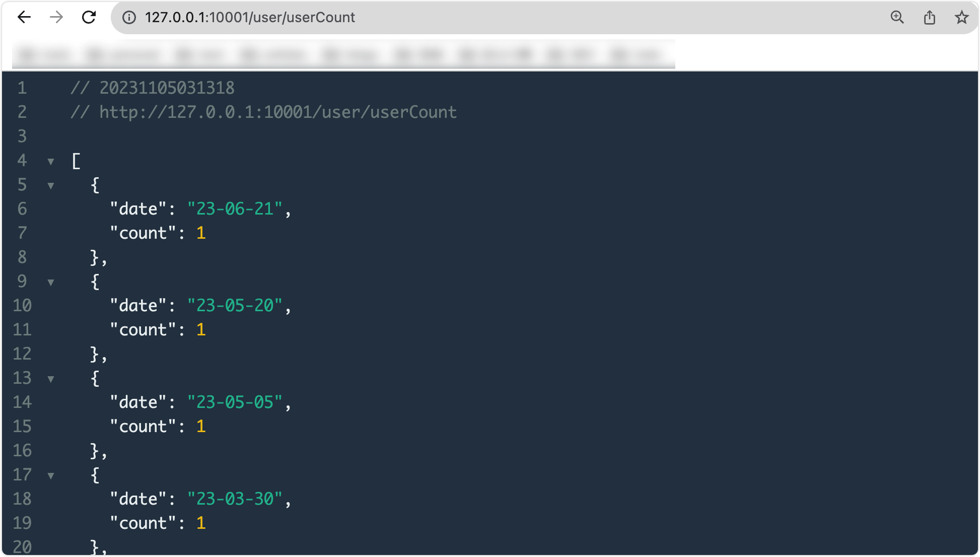
Task: Open site information icon in address bar
Action: coord(129,18)
